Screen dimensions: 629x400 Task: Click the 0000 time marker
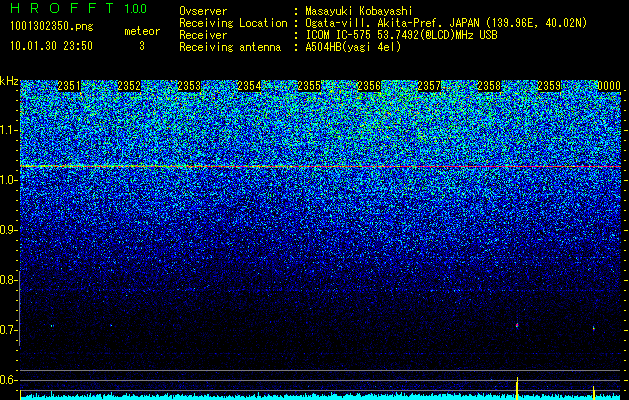[609, 86]
